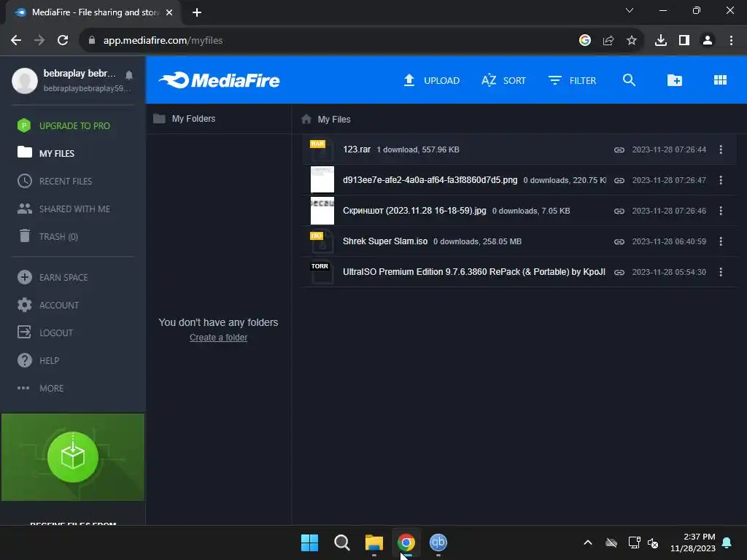Click the Скриншот jpg thumbnail
The width and height of the screenshot is (747, 560).
coord(322,210)
